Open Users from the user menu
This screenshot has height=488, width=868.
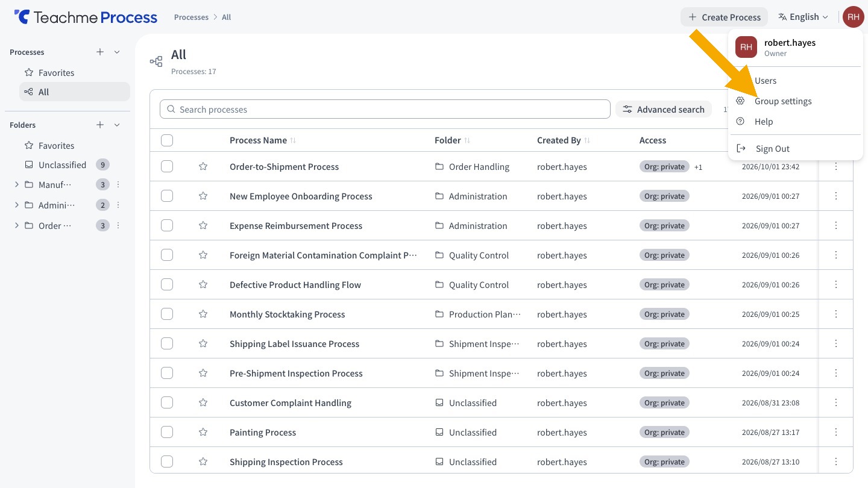tap(794, 81)
